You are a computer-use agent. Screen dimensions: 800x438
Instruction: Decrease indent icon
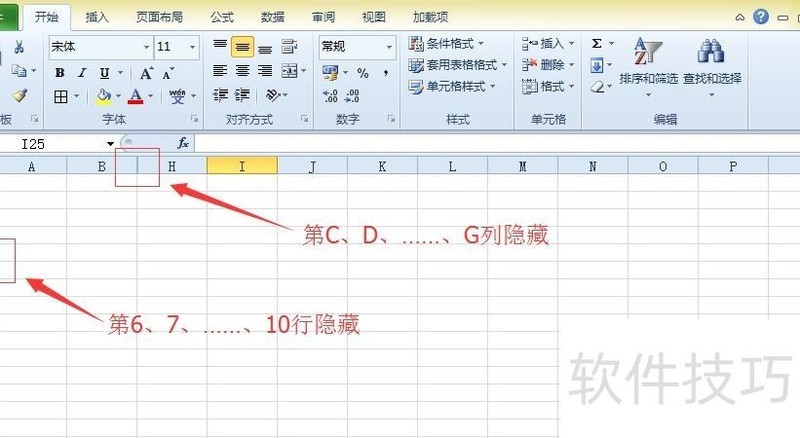click(x=220, y=95)
